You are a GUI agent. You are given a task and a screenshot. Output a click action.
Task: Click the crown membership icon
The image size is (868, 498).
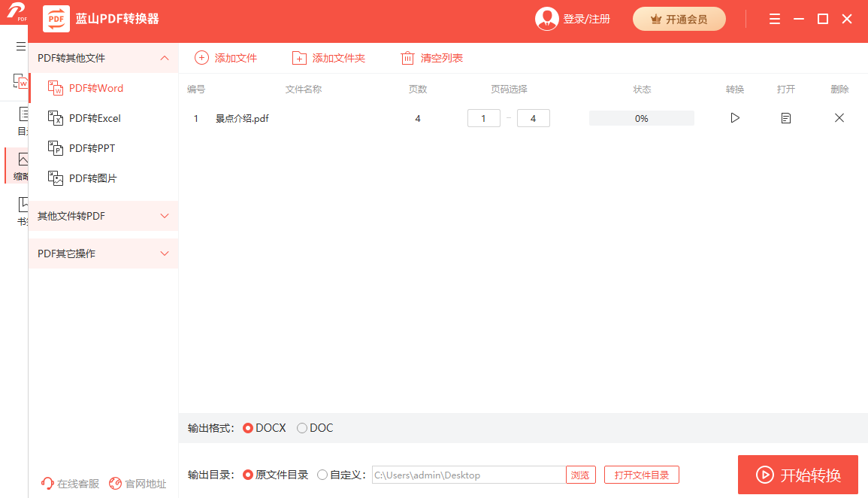[x=656, y=20]
